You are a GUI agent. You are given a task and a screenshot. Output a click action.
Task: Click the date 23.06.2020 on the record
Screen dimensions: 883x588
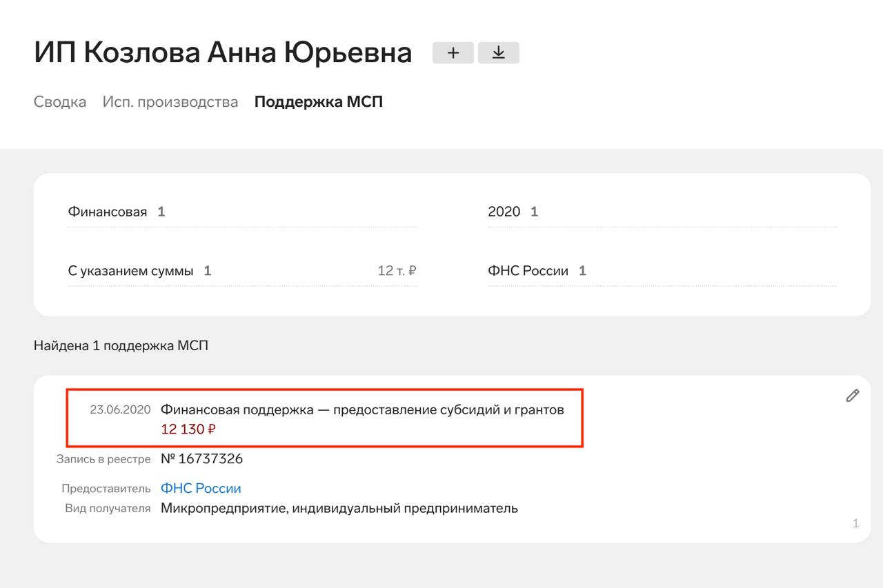pos(120,409)
